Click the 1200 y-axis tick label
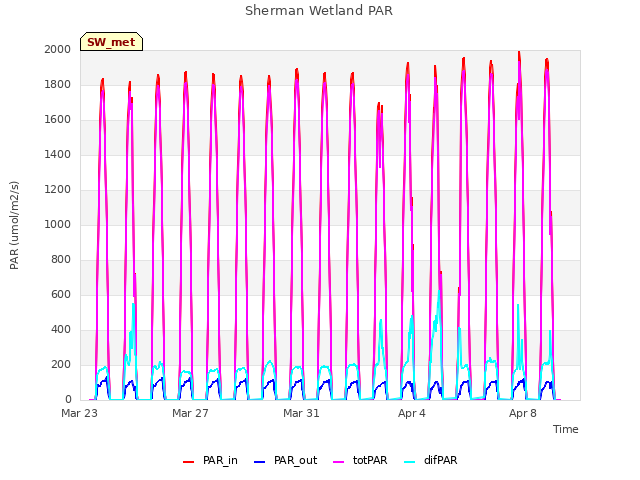The image size is (640, 480). [58, 189]
